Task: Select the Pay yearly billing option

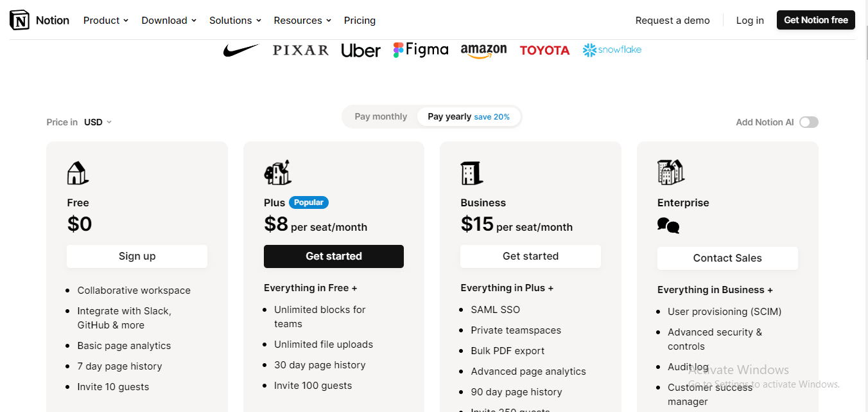Action: click(468, 117)
